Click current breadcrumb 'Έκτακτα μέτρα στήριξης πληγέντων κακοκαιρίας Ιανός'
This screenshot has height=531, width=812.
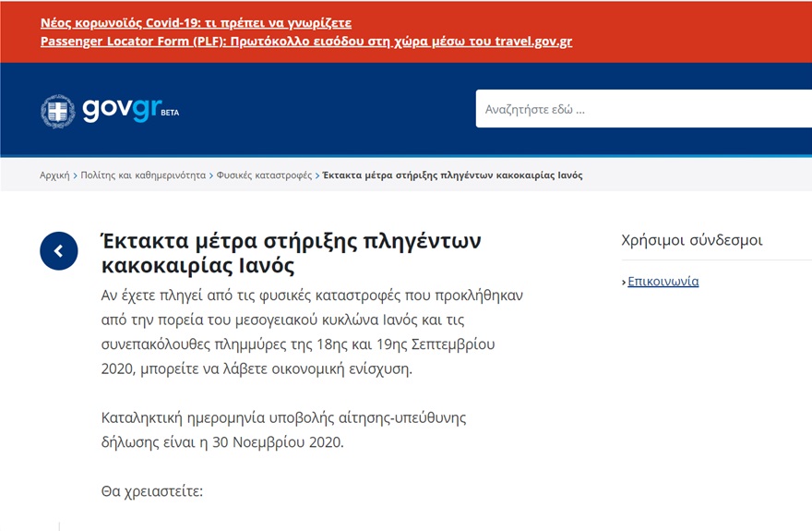tap(453, 175)
